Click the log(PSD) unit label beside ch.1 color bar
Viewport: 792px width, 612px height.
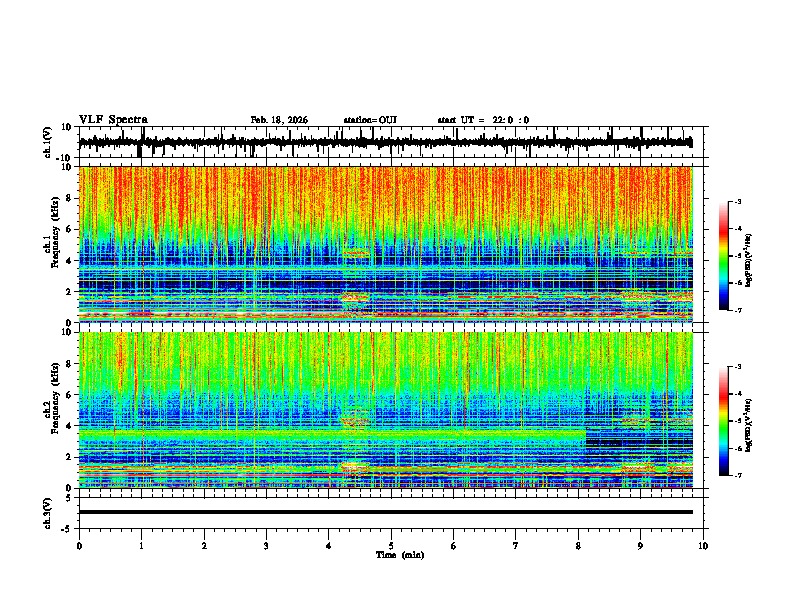748,260
